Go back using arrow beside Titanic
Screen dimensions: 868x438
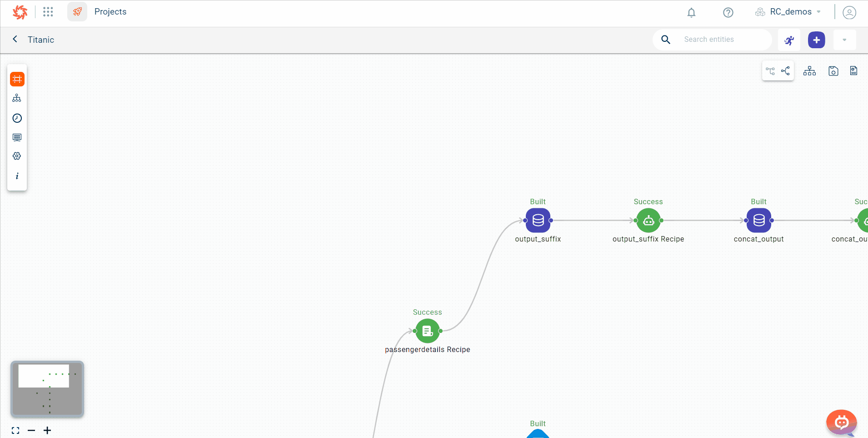[x=15, y=39]
